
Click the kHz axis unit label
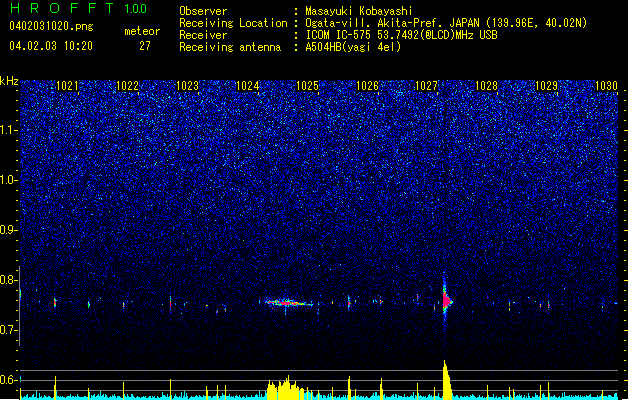coord(9,81)
